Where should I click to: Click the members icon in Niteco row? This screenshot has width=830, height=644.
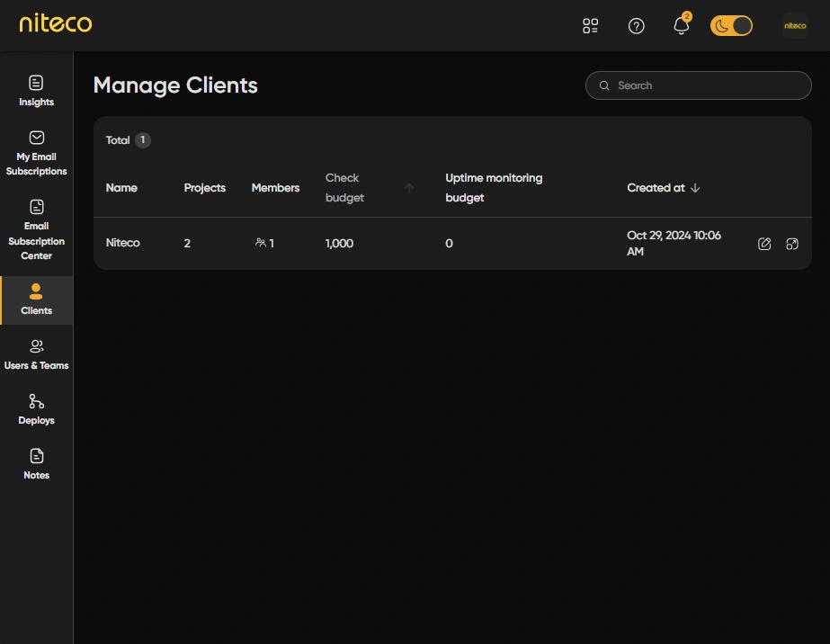261,243
